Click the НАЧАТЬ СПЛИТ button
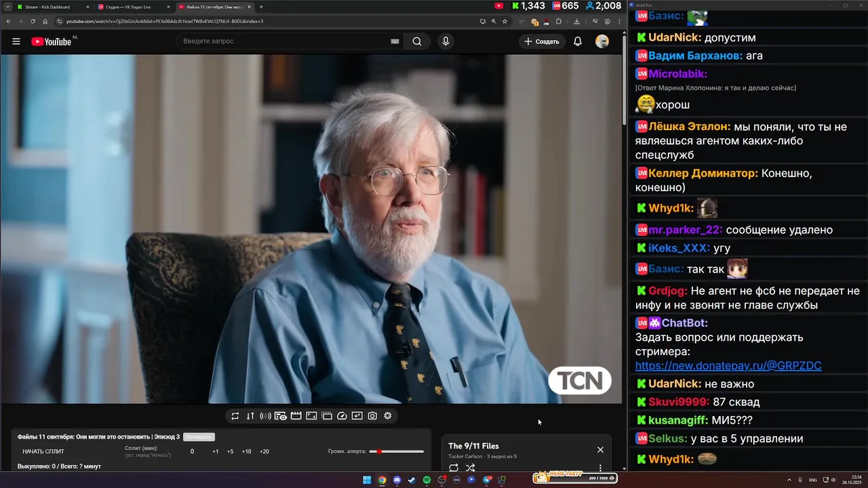 click(x=43, y=451)
